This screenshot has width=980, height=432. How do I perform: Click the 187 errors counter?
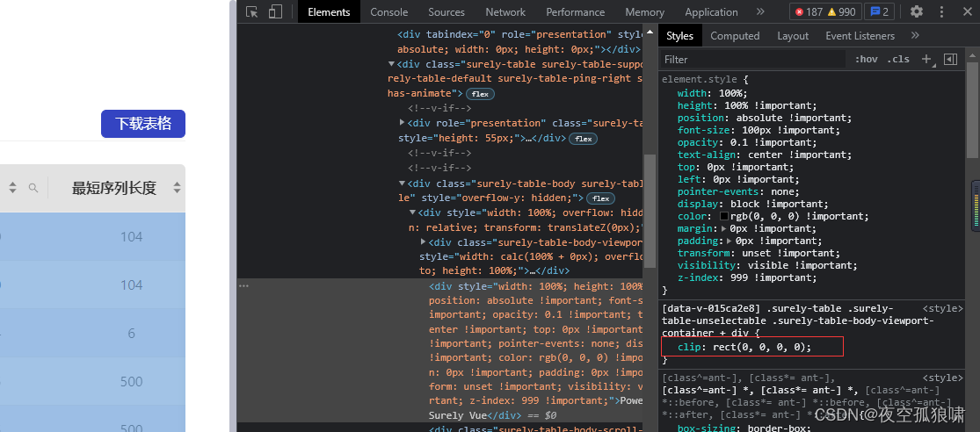[810, 12]
